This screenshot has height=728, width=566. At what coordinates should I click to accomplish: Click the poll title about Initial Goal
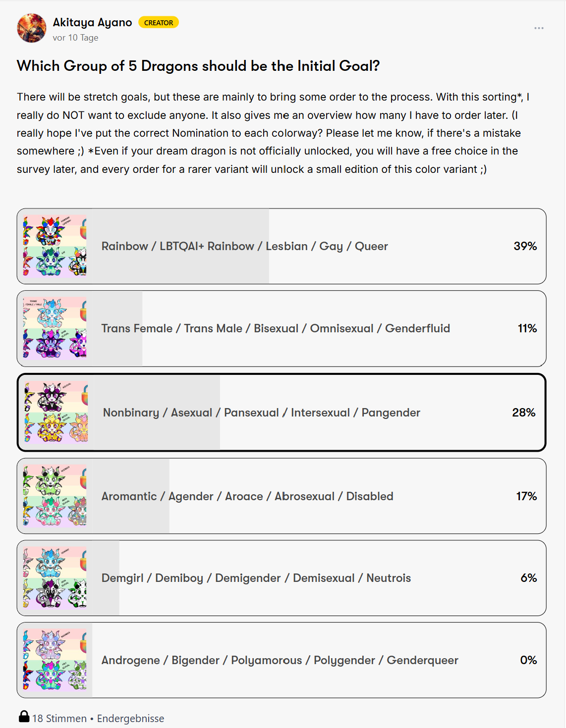(x=198, y=66)
